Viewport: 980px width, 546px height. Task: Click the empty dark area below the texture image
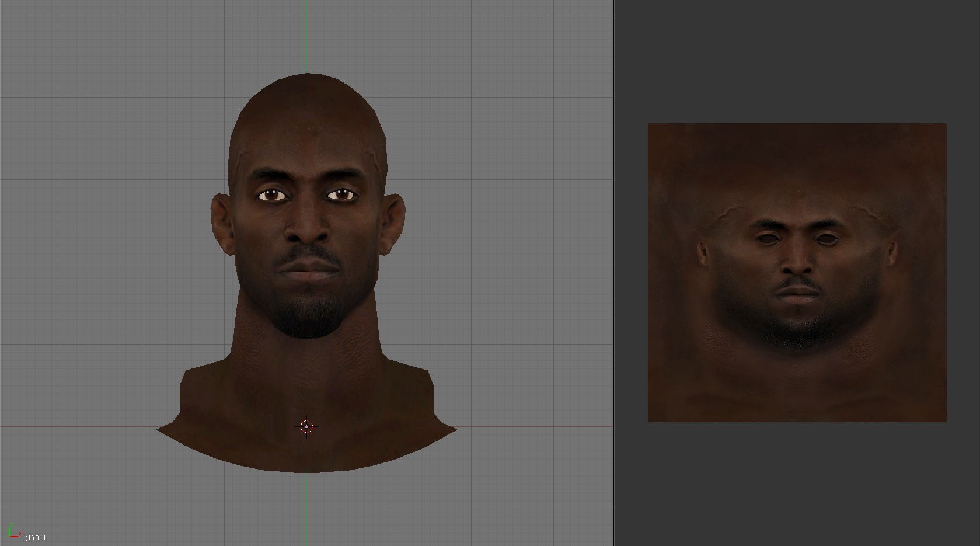(x=797, y=485)
